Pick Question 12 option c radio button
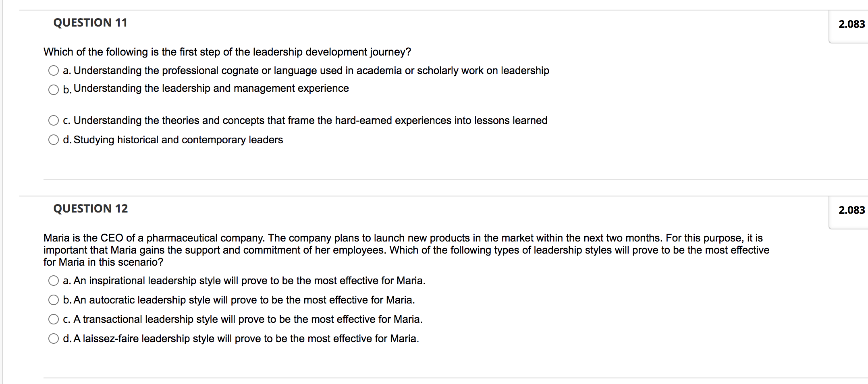Screen dimensions: 868x384 coord(54,319)
